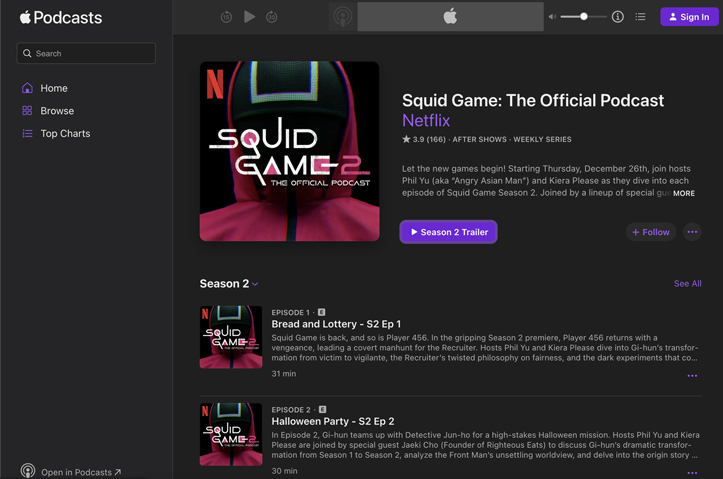
Task: Click the Search input field
Action: 86,53
